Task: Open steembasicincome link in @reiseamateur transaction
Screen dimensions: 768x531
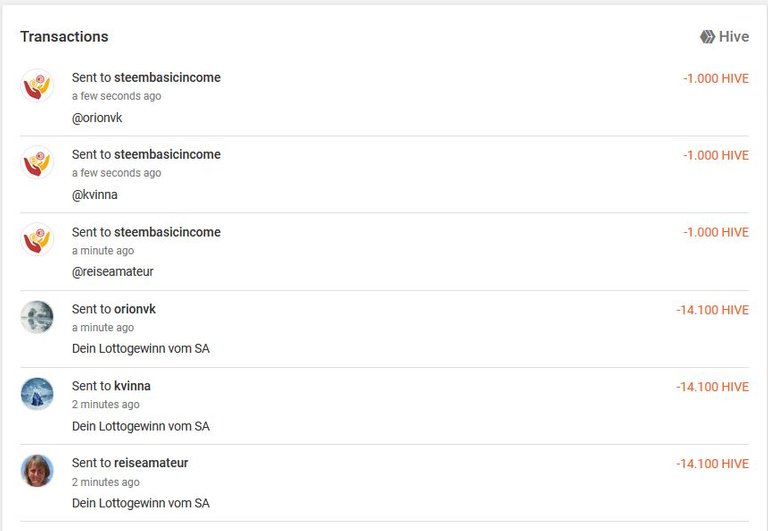Action: (x=167, y=232)
